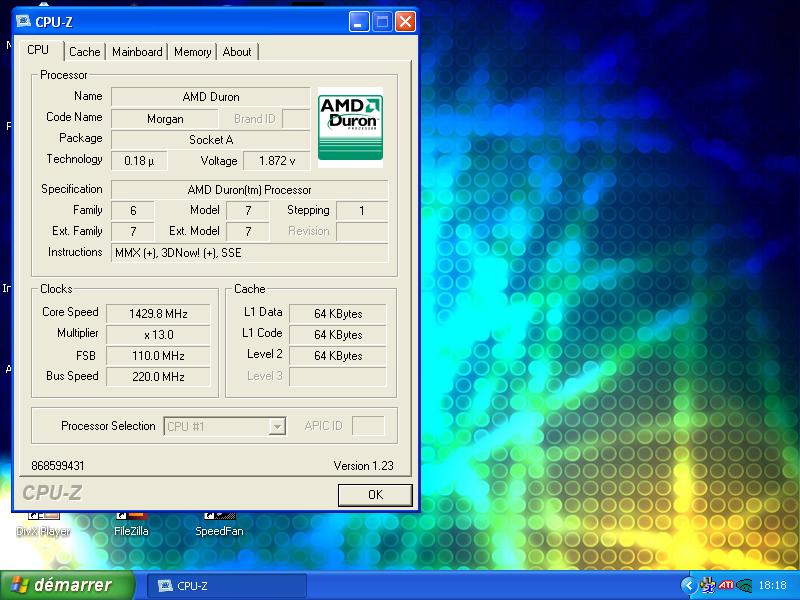Click the Instructions field listing MMX, 3DNow!, SSE
The image size is (800, 600).
249,253
